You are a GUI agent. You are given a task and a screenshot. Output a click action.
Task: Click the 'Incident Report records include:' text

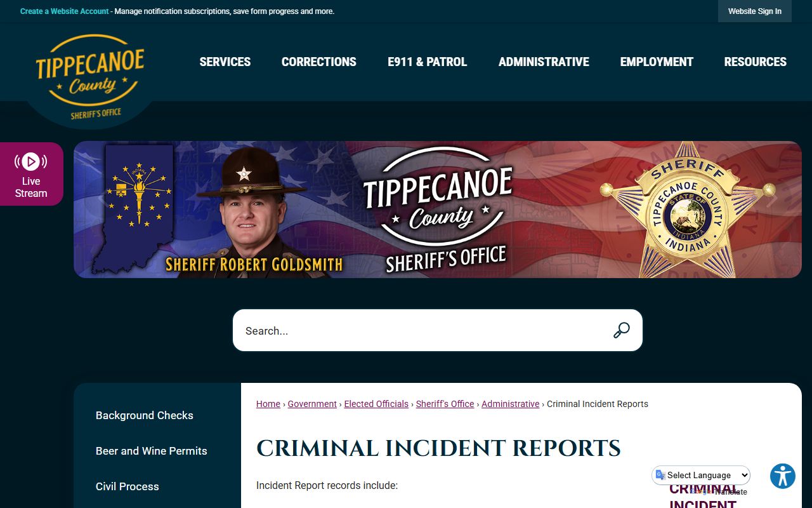pos(327,486)
